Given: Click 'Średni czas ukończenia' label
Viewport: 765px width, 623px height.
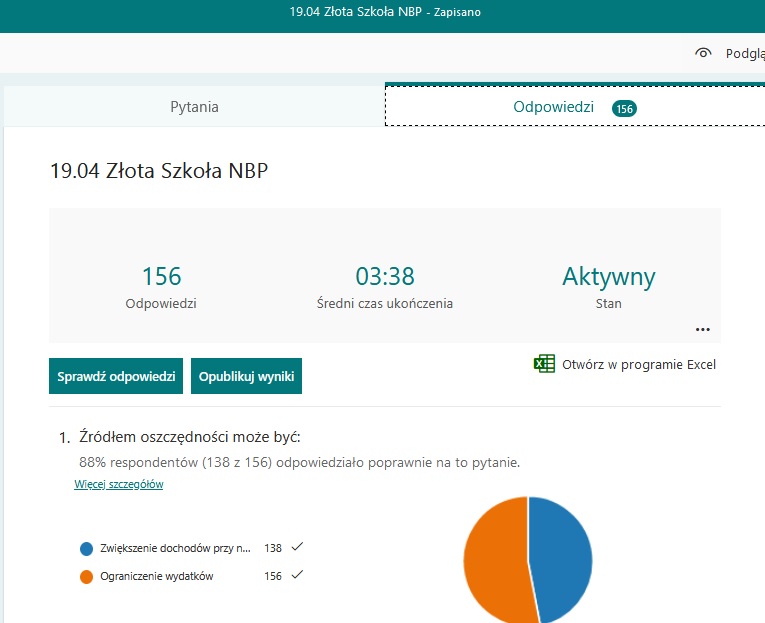Looking at the screenshot, I should pos(385,303).
